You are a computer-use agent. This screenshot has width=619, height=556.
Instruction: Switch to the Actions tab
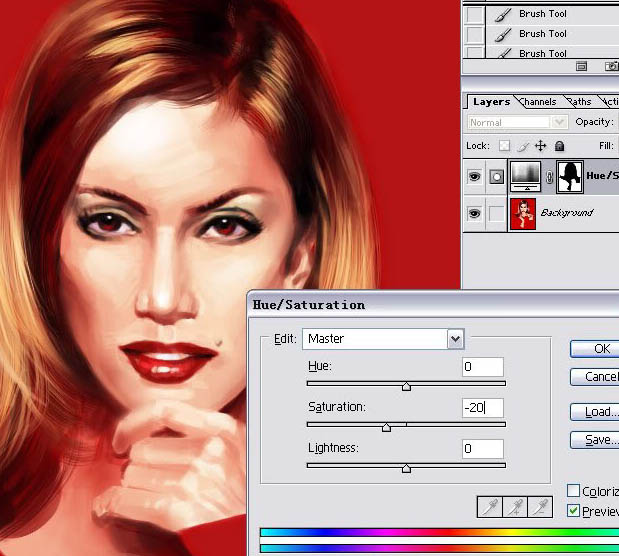pos(610,102)
